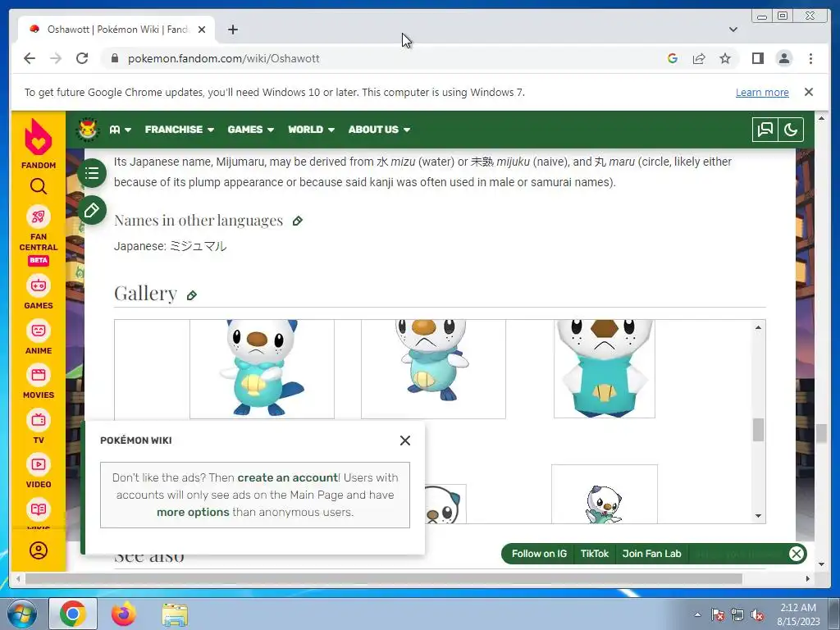
Task: Open the tab search dropdown
Action: click(733, 30)
